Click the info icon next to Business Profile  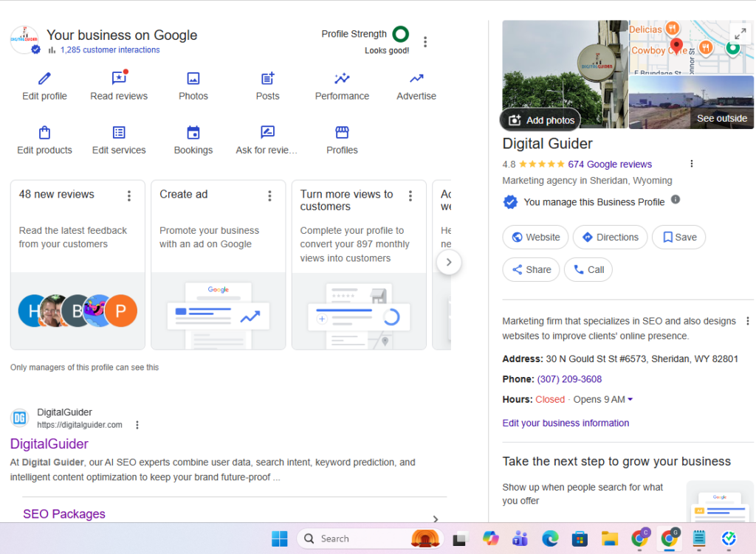pyautogui.click(x=676, y=199)
